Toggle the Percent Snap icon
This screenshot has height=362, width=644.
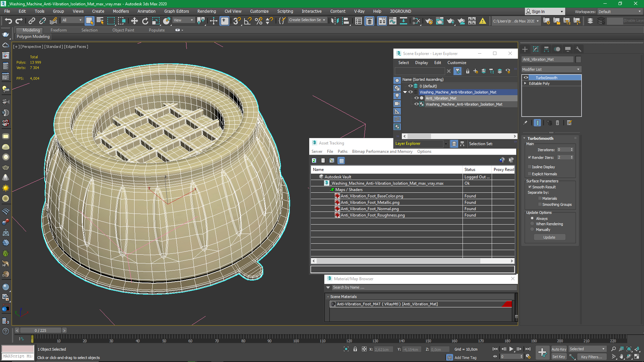tap(258, 21)
